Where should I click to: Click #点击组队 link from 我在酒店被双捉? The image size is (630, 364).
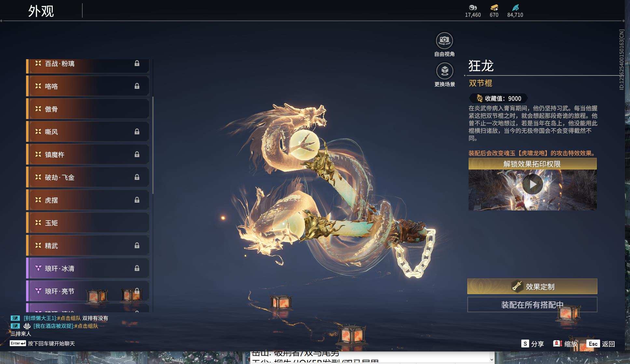(x=86, y=326)
